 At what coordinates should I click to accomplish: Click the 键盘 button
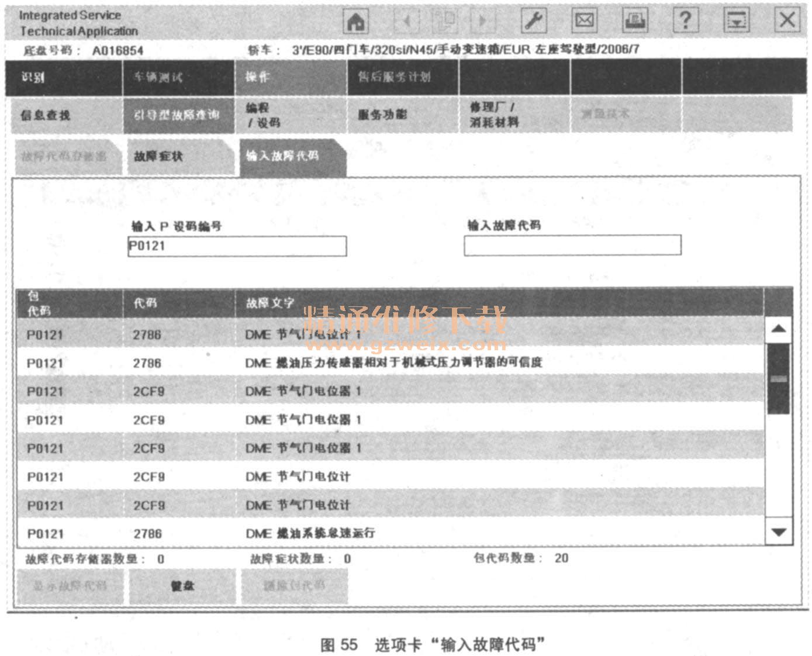[182, 586]
